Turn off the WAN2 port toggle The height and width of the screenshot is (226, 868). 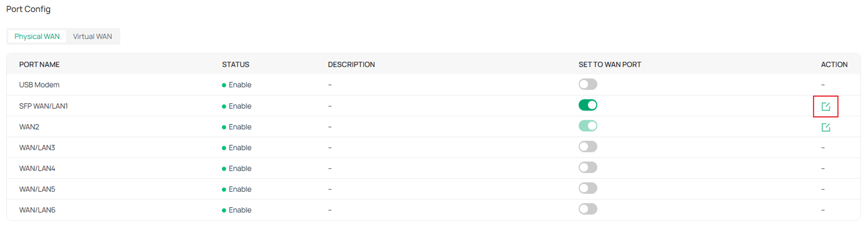(588, 126)
